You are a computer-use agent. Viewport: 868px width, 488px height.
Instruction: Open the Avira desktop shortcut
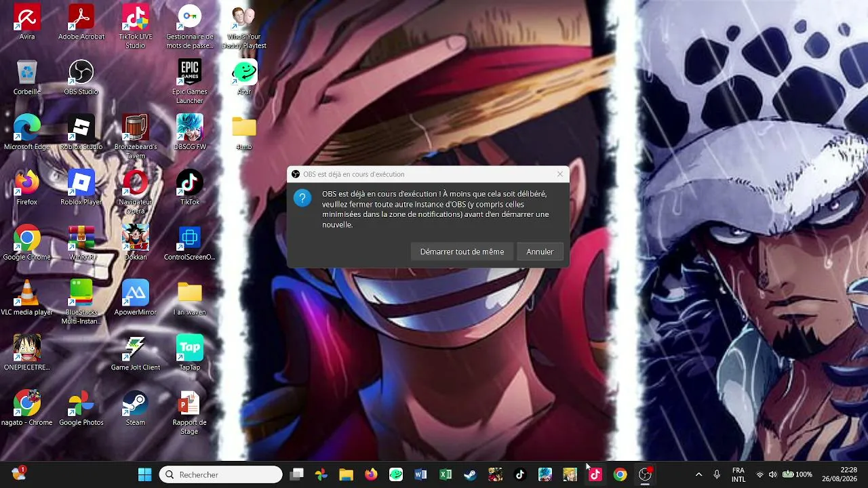(x=27, y=22)
